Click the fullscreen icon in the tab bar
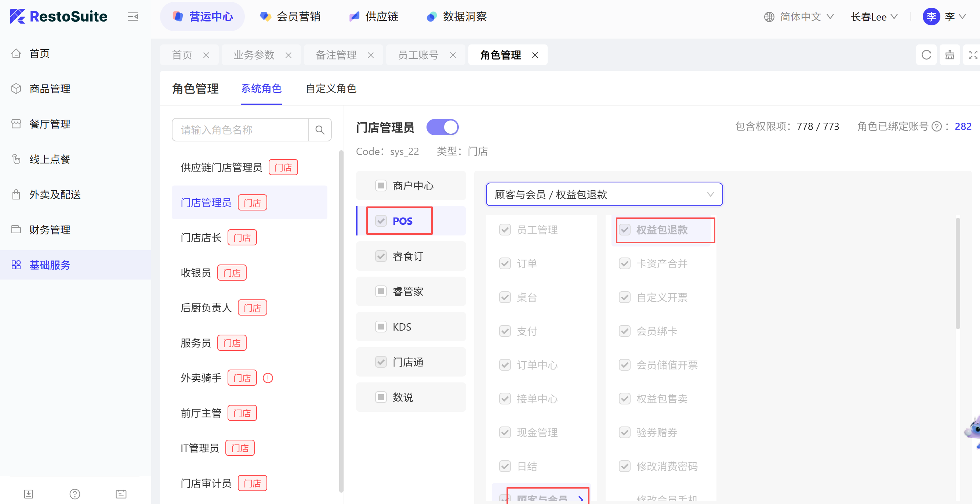980x504 pixels. [972, 55]
